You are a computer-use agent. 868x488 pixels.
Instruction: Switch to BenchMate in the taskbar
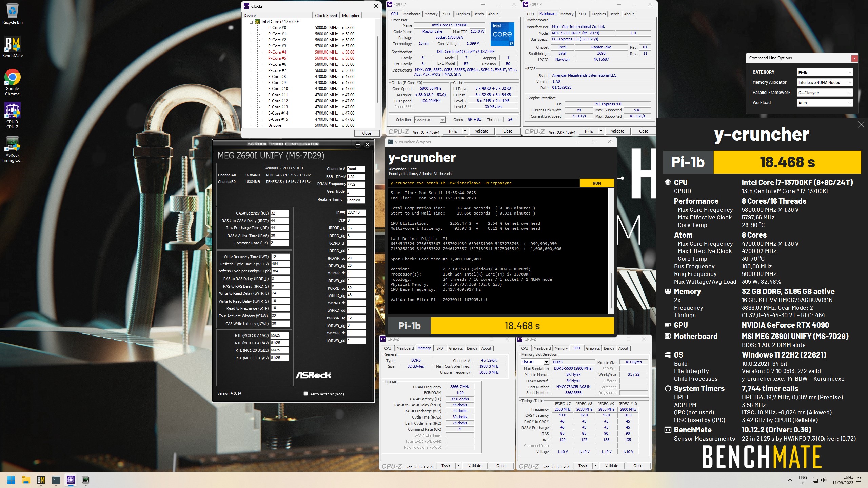(x=41, y=480)
